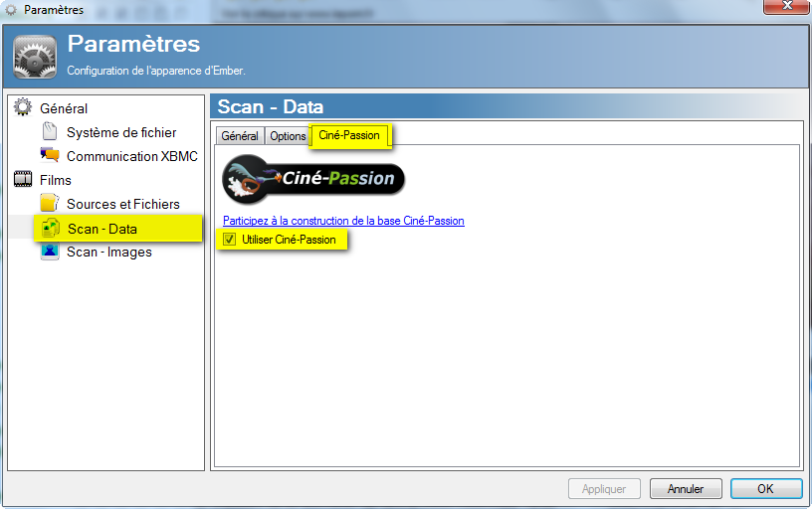Switch to the Général tab
This screenshot has height=509, width=812.
239,136
